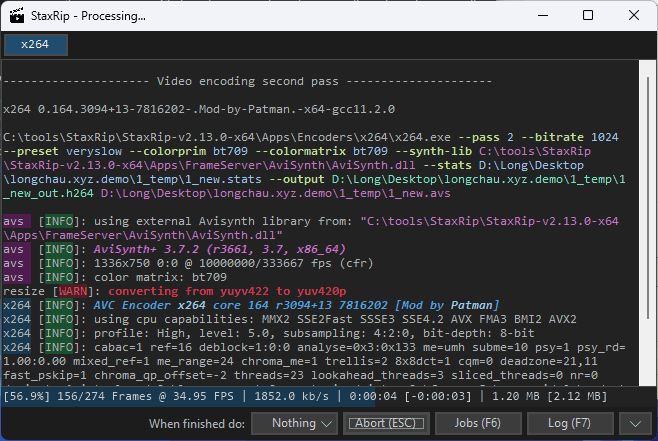Open the Jobs (F6) dialog
This screenshot has width=658, height=441.
478,423
